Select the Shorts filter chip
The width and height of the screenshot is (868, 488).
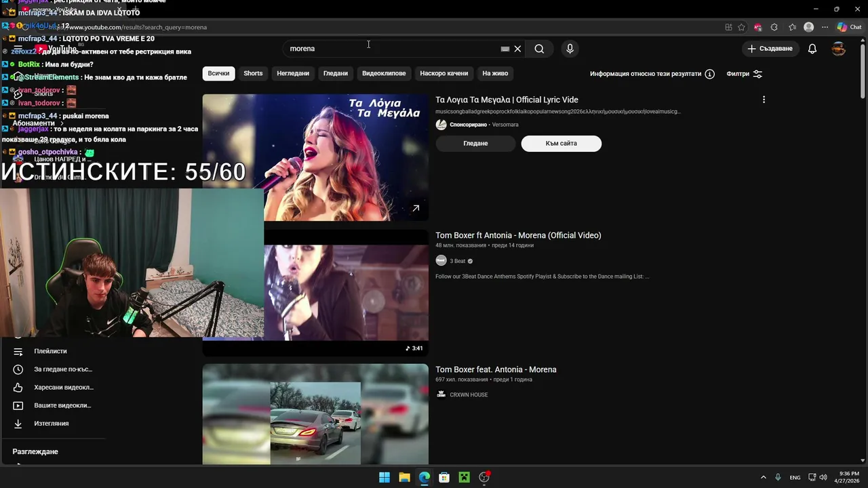point(253,73)
